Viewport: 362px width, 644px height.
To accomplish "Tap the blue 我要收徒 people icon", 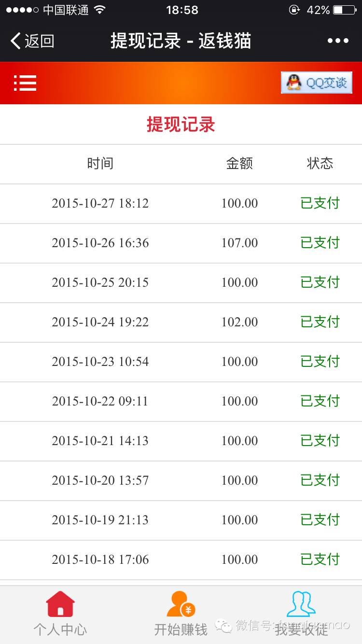I will point(301,604).
